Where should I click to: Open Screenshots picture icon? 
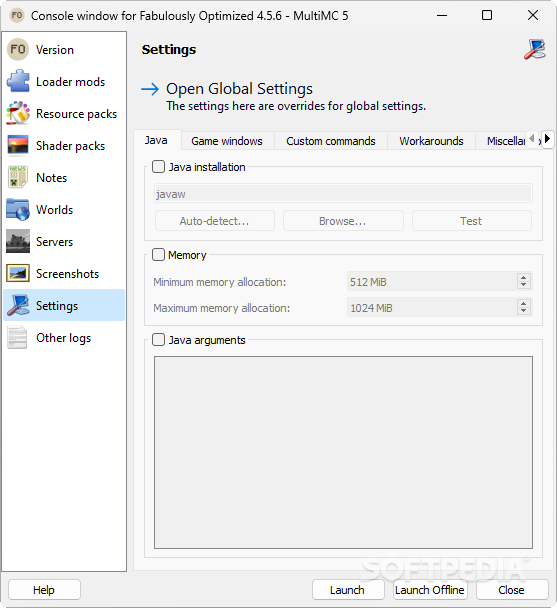(x=17, y=273)
